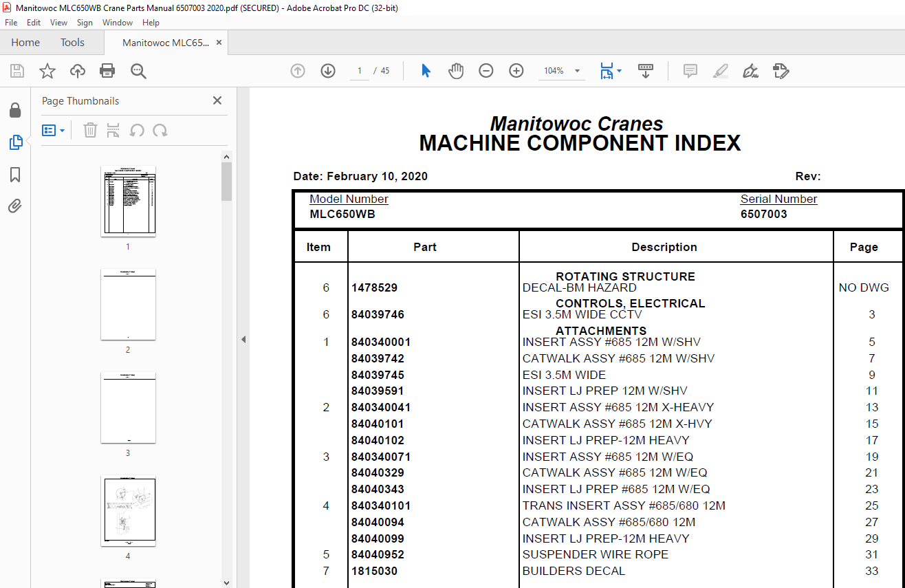The height and width of the screenshot is (588, 905).
Task: Bookmark the file with the star icon
Action: pyautogui.click(x=47, y=71)
